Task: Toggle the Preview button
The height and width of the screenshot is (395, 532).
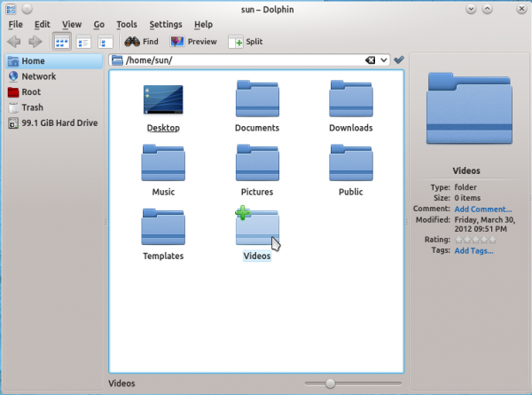Action: 193,42
